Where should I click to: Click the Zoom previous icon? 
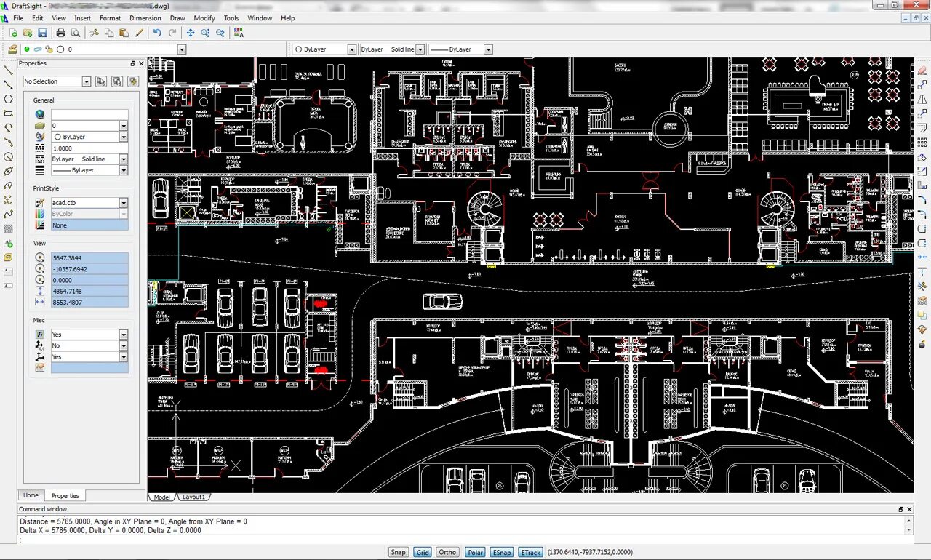click(x=220, y=33)
